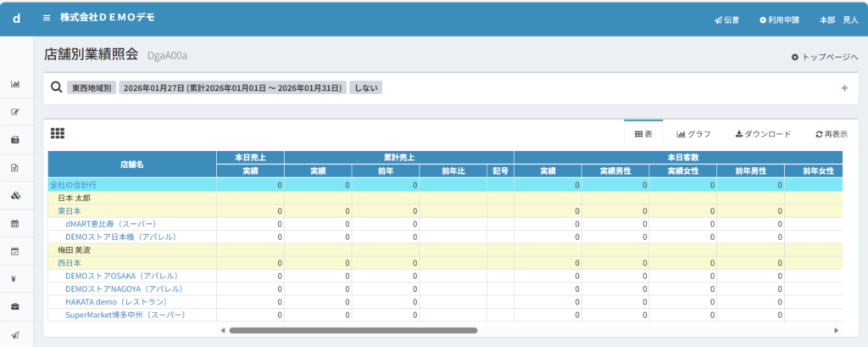Image resolution: width=868 pixels, height=347 pixels.
Task: Click the calendar icon in left sidebar
Action: pos(15,223)
